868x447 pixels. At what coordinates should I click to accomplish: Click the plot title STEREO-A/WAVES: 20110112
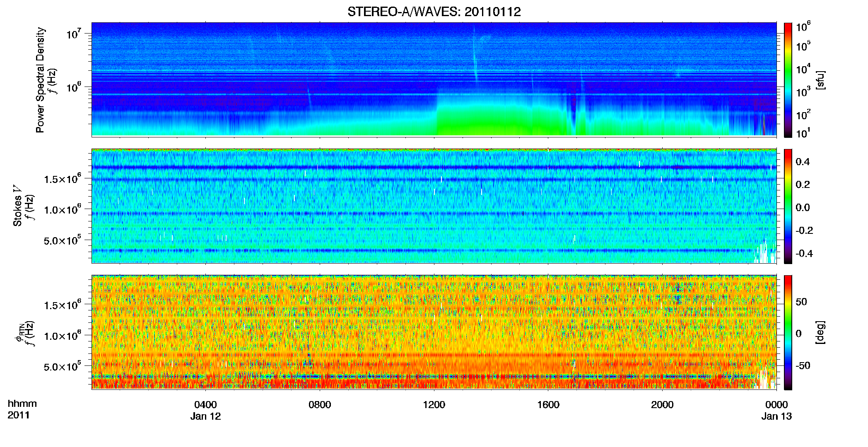(434, 12)
